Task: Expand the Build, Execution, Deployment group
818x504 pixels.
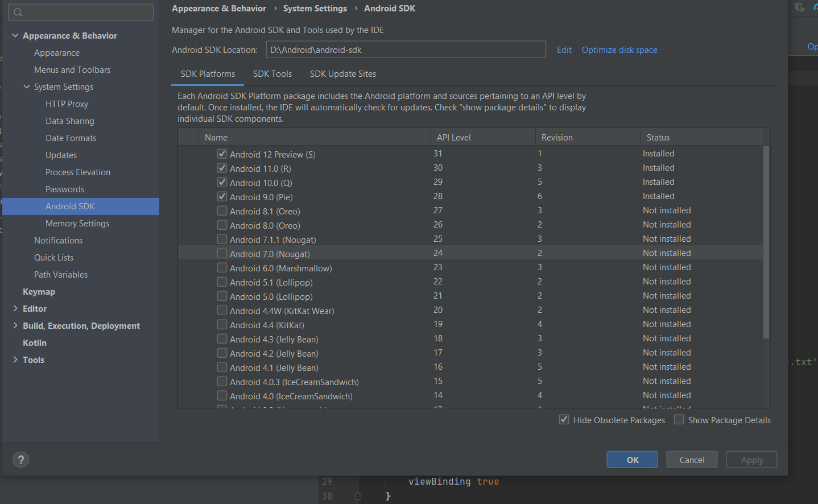Action: click(x=15, y=325)
